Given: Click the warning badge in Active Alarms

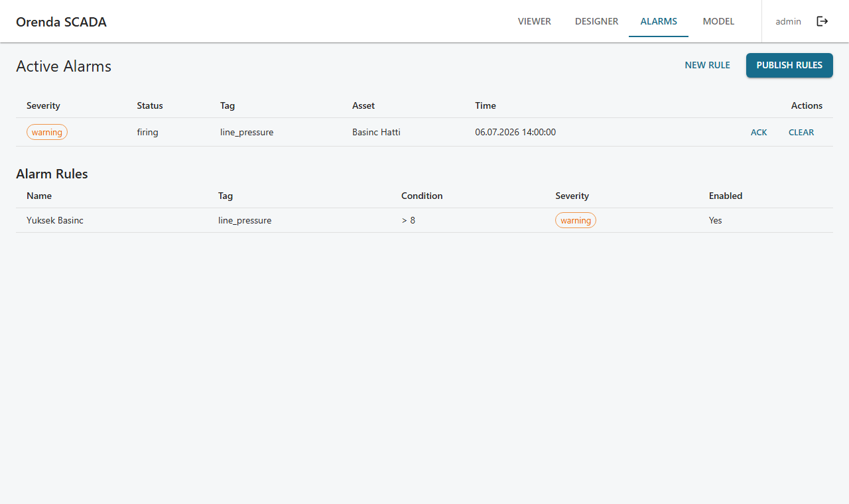Looking at the screenshot, I should 47,132.
